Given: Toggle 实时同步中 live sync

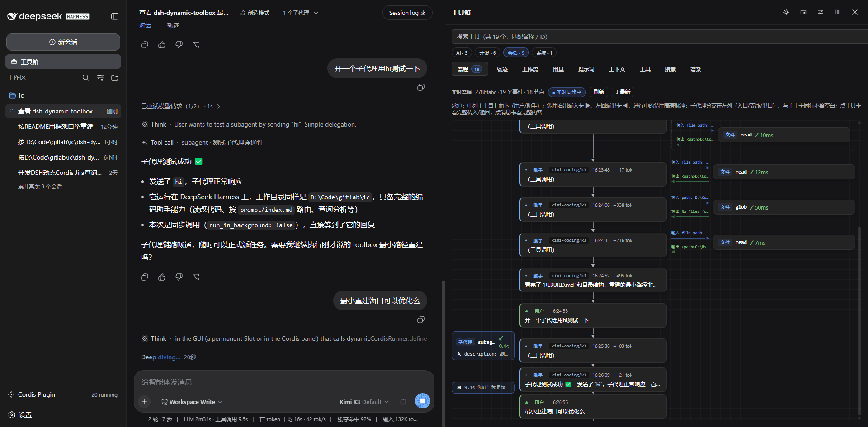Looking at the screenshot, I should [567, 92].
